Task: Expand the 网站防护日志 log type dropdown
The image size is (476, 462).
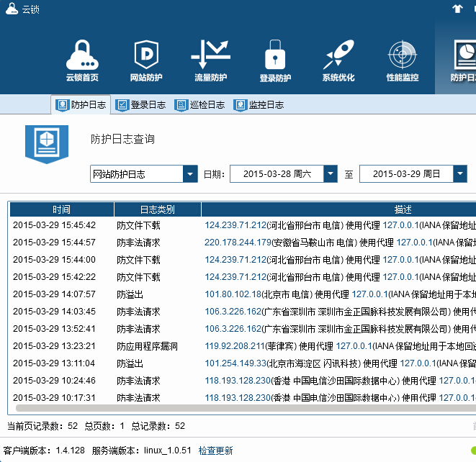Action: (190, 174)
